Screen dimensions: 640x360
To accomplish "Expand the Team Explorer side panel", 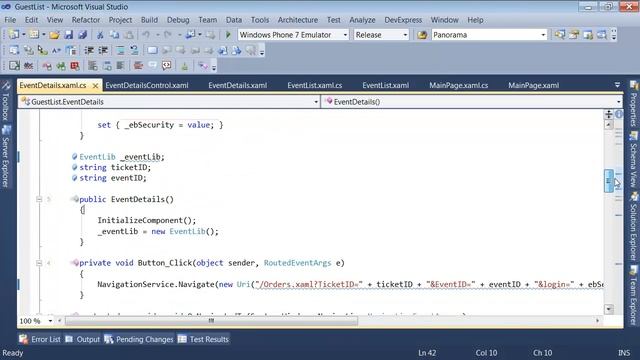I will coord(633,296).
